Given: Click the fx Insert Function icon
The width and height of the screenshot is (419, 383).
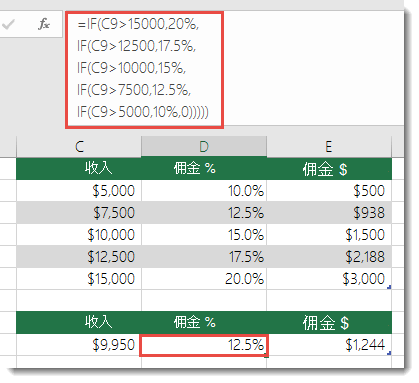Looking at the screenshot, I should coord(44,24).
